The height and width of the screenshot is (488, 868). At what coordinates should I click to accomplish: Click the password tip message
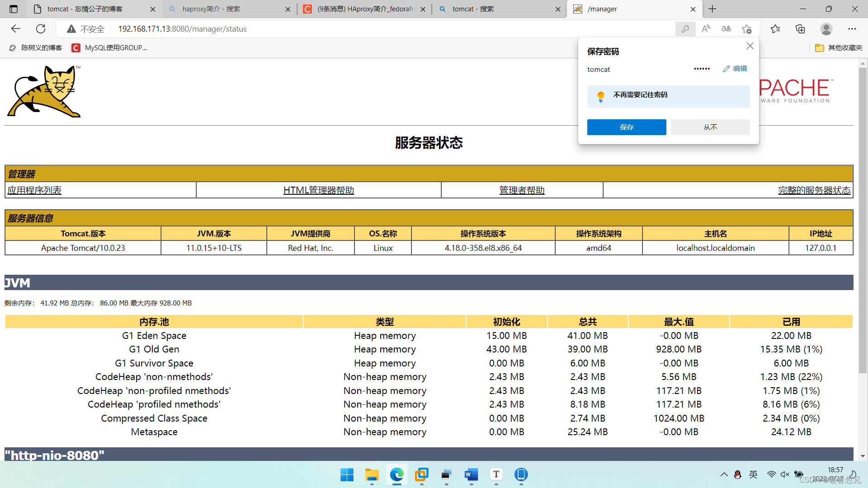(x=668, y=96)
